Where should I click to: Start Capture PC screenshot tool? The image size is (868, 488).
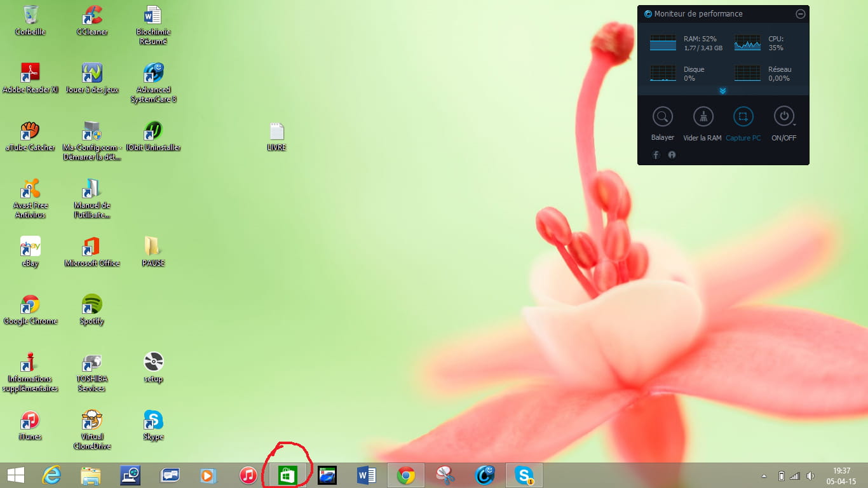click(x=743, y=116)
